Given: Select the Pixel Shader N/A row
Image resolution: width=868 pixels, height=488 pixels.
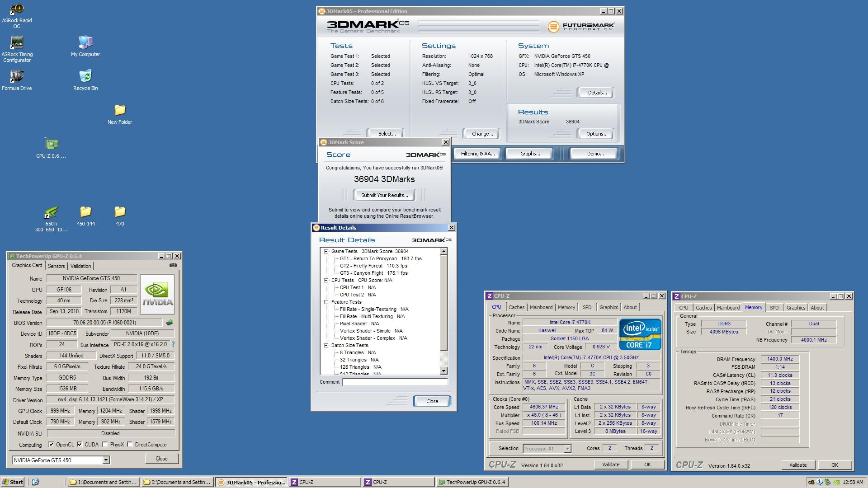Looking at the screenshot, I should click(x=359, y=324).
